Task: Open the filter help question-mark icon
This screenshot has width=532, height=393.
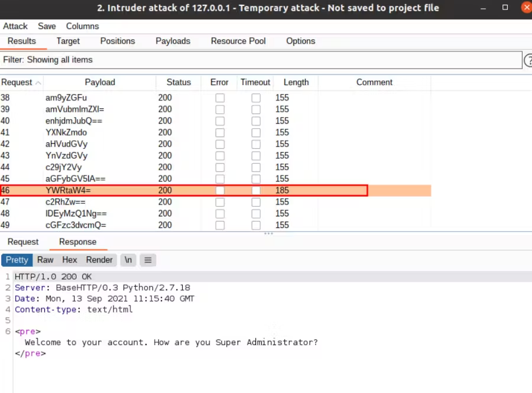Action: [x=528, y=60]
